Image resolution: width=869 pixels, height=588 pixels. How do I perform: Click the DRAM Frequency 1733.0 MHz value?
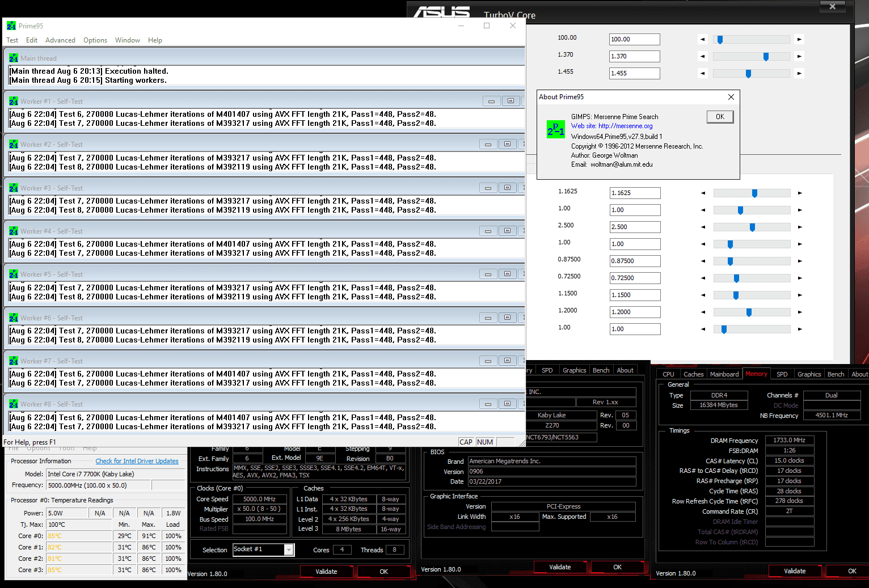pos(790,440)
